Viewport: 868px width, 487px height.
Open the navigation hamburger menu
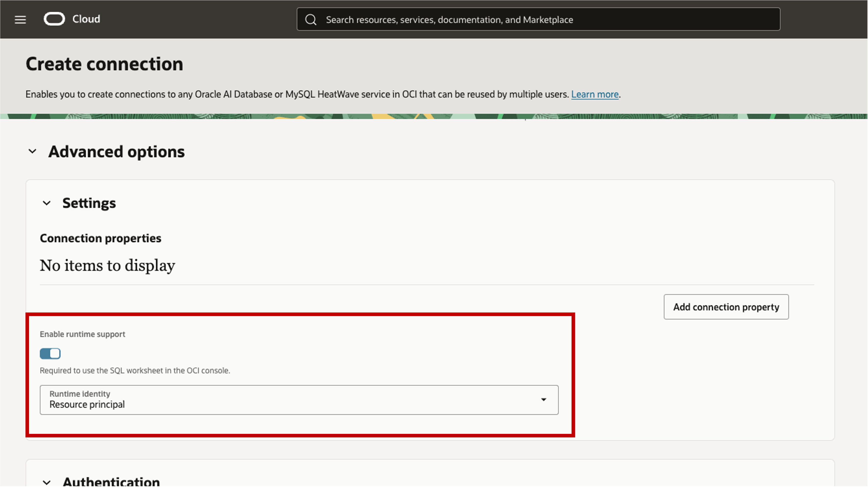coord(20,19)
